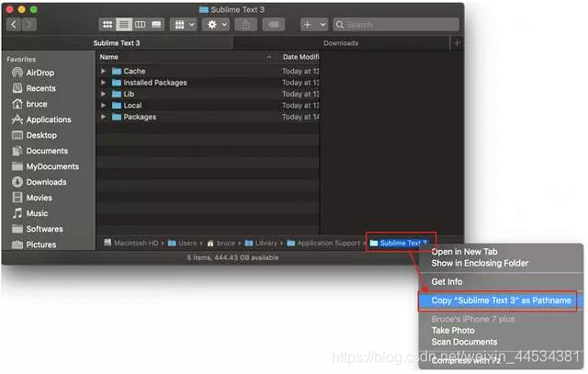Go back with the left arrow button

click(x=14, y=25)
